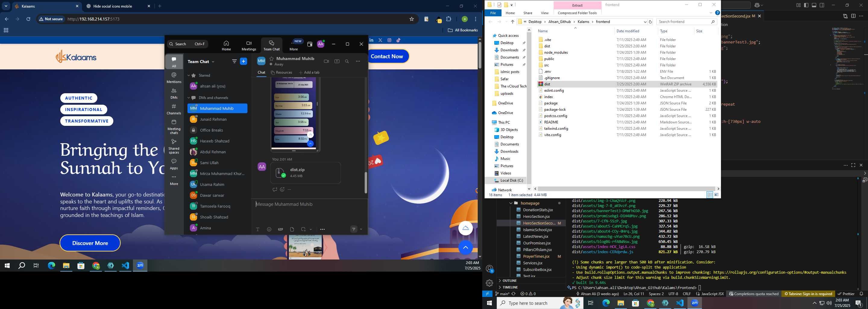The image size is (868, 309).
Task: Open GIF picker in Zoom composer
Action: (x=280, y=229)
